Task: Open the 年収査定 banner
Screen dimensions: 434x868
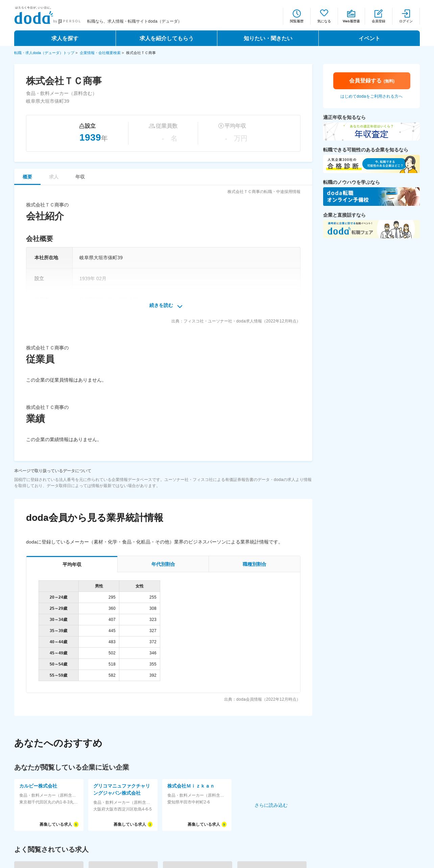Action: (x=371, y=131)
